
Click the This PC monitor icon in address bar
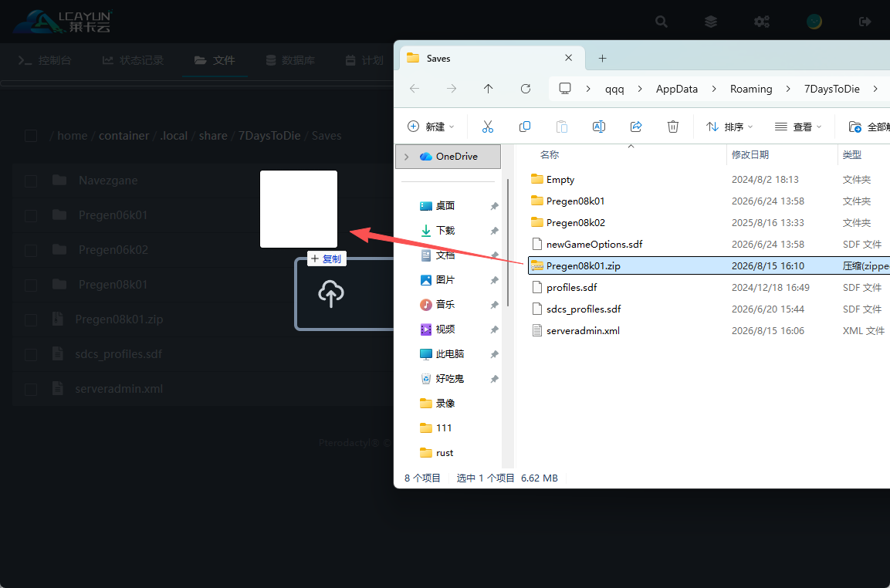click(x=565, y=89)
